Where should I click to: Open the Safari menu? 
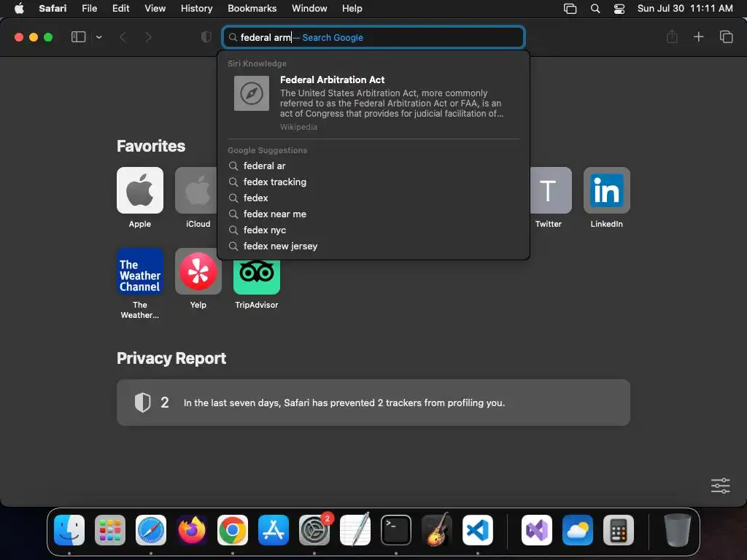(x=53, y=9)
